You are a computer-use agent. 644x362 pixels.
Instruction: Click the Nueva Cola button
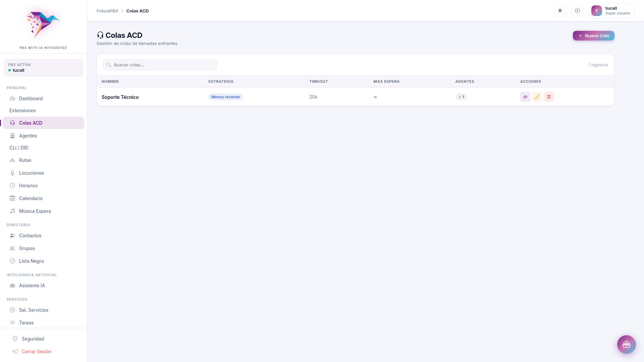[593, 36]
